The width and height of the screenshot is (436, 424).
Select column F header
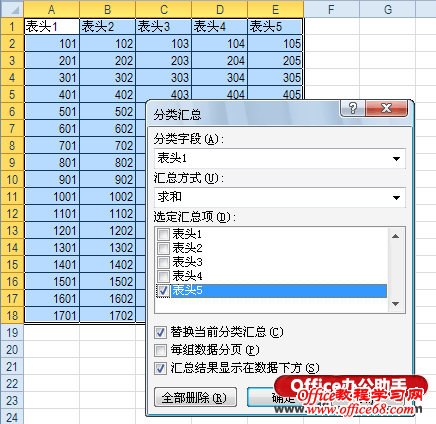tap(331, 9)
